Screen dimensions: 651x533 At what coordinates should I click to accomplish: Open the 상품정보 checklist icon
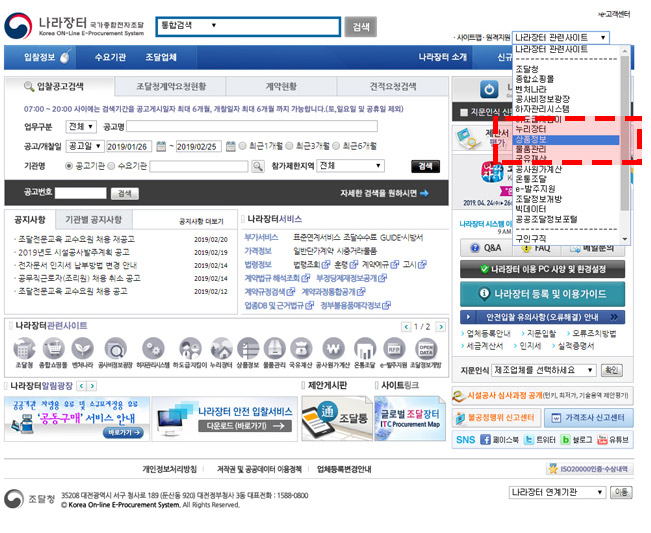(248, 348)
